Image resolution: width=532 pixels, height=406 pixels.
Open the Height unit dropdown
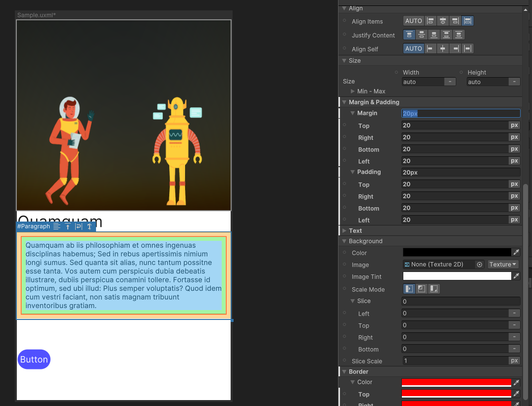tap(514, 82)
